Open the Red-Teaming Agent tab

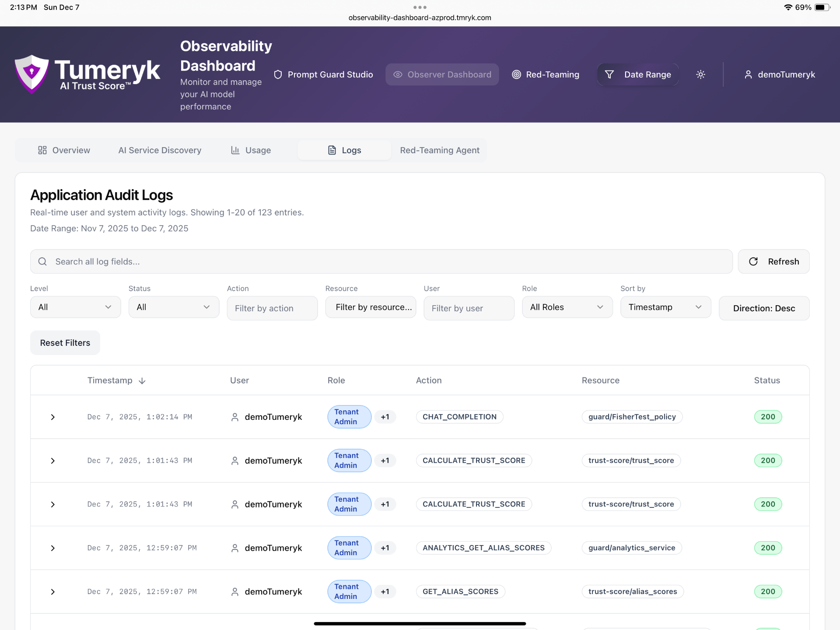click(440, 150)
